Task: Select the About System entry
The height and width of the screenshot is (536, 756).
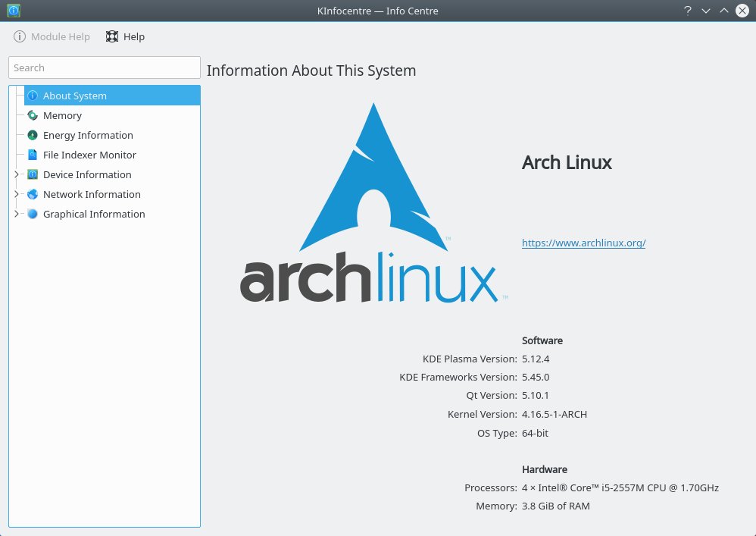Action: (x=112, y=96)
